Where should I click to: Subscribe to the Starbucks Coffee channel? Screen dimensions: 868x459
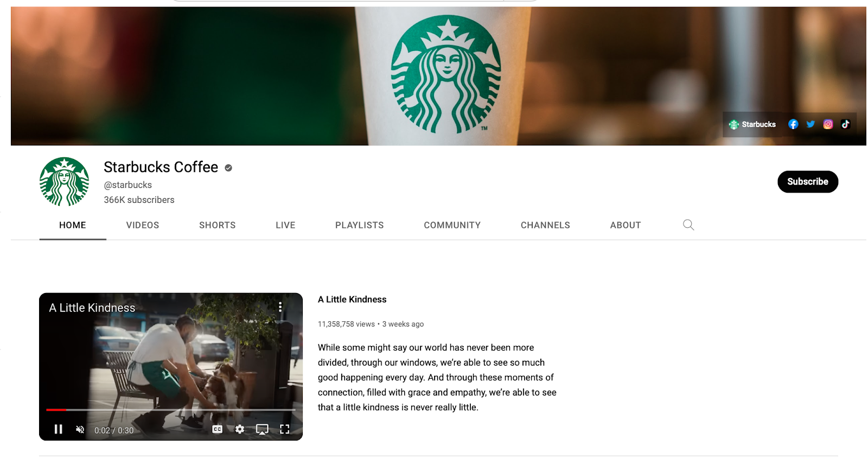click(x=808, y=182)
